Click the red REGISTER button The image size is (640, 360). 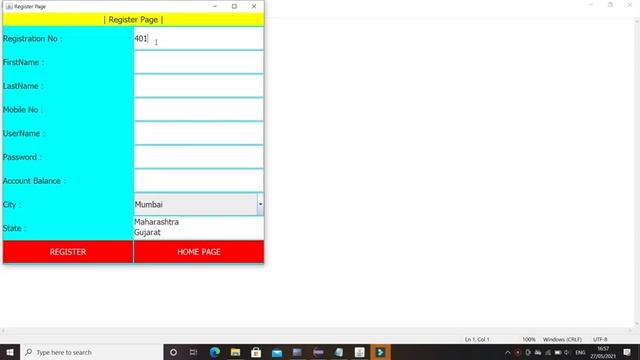pos(68,252)
